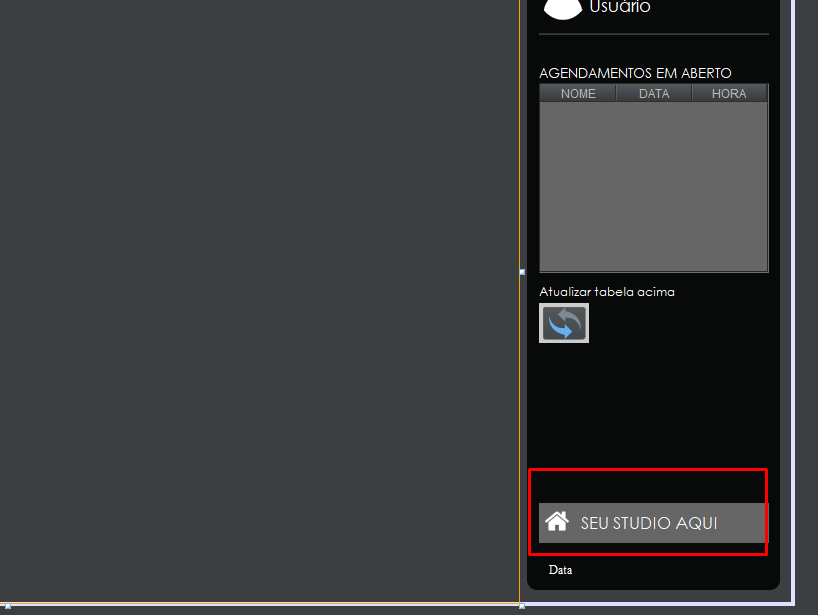The width and height of the screenshot is (818, 615).
Task: Click the top edge of the red highlight rectangle
Action: (x=648, y=469)
